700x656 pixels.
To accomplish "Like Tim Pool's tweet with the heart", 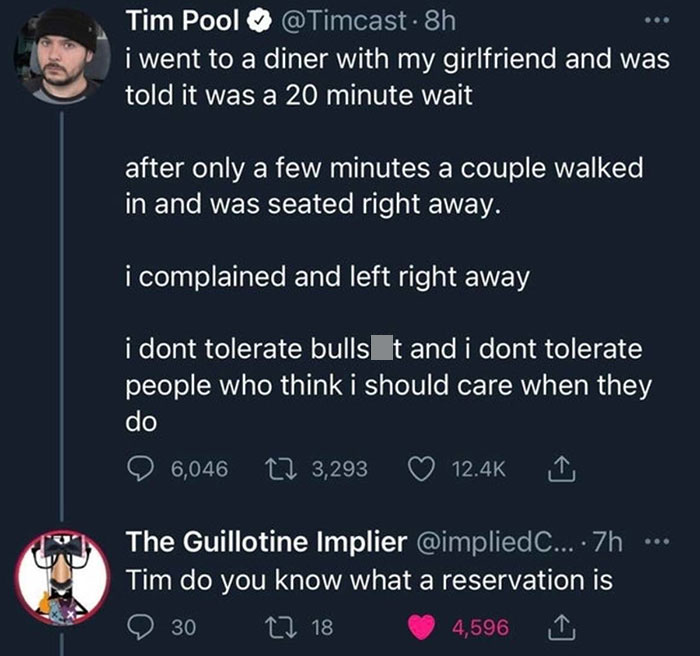I will click(421, 468).
